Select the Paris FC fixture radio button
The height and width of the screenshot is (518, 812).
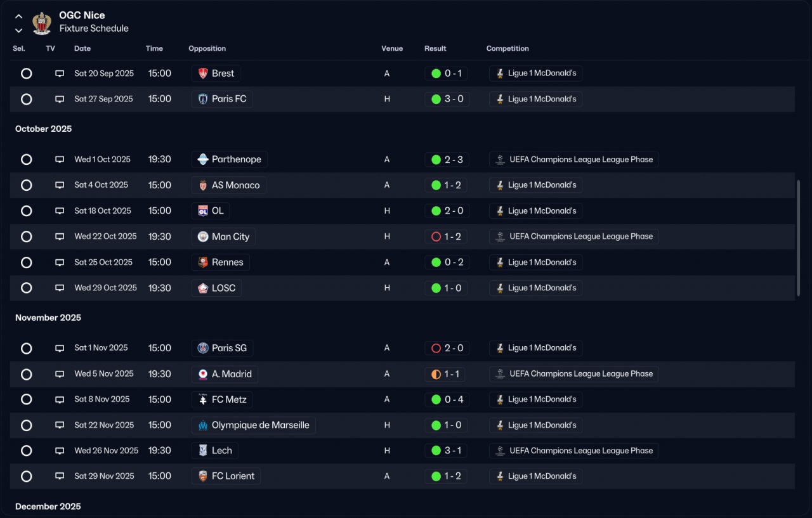[26, 99]
